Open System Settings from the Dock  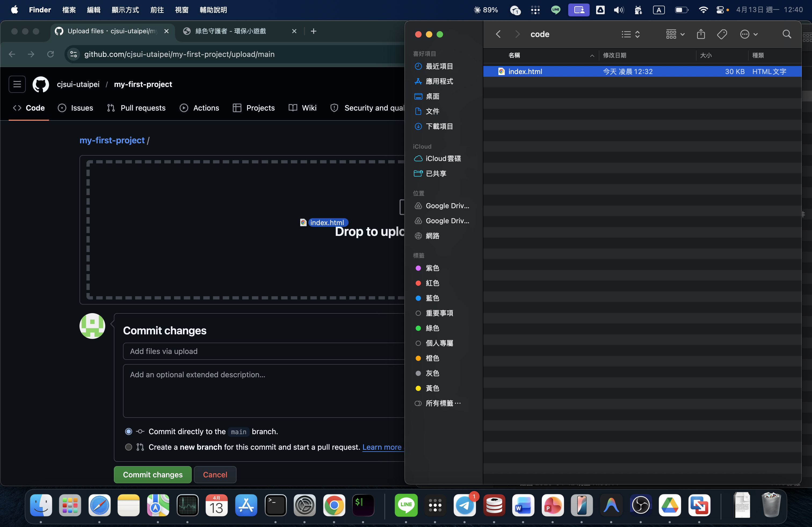tap(305, 505)
